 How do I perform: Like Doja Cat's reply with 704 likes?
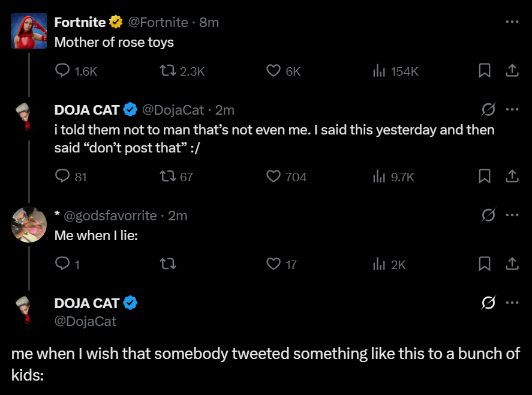[273, 176]
